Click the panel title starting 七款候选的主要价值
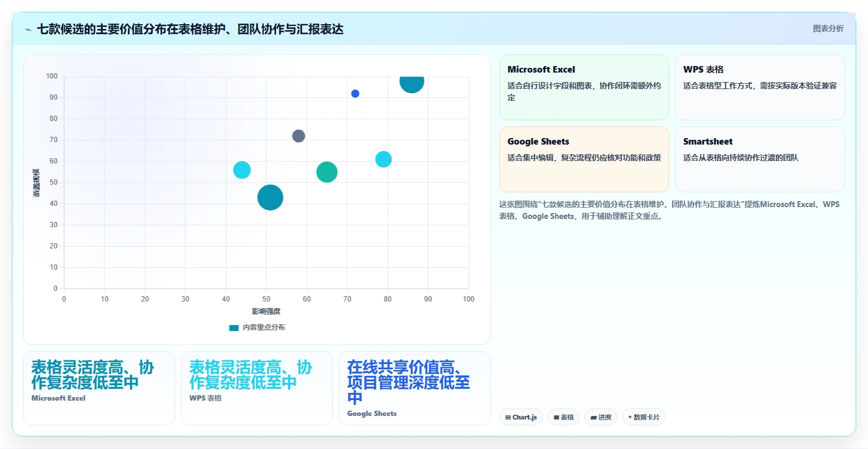The image size is (868, 449). (x=190, y=29)
